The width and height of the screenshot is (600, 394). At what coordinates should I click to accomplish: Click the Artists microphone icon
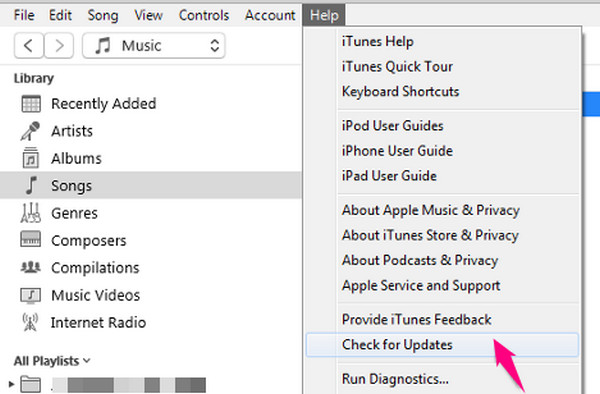30,131
